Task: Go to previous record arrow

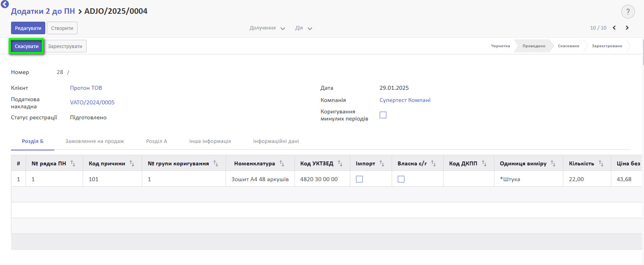Action: [614, 28]
